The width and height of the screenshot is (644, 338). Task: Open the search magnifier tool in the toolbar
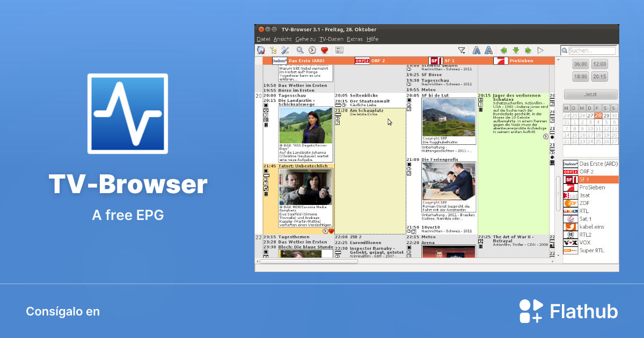299,49
